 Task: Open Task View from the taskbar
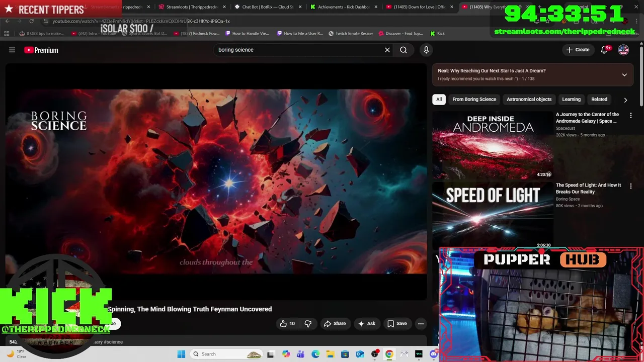pos(270,354)
